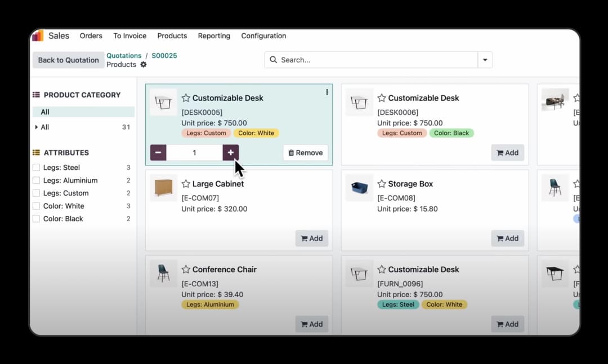
Task: Open the settings gear next to Products
Action: [144, 65]
